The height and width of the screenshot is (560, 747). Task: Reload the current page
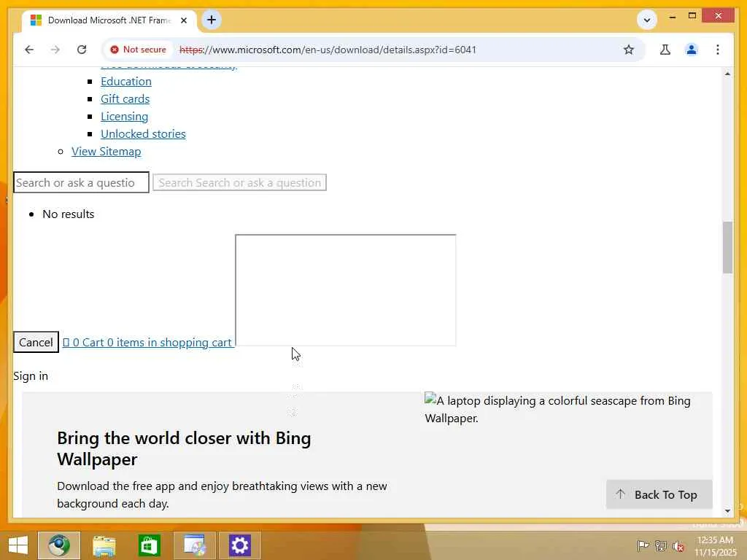point(82,50)
